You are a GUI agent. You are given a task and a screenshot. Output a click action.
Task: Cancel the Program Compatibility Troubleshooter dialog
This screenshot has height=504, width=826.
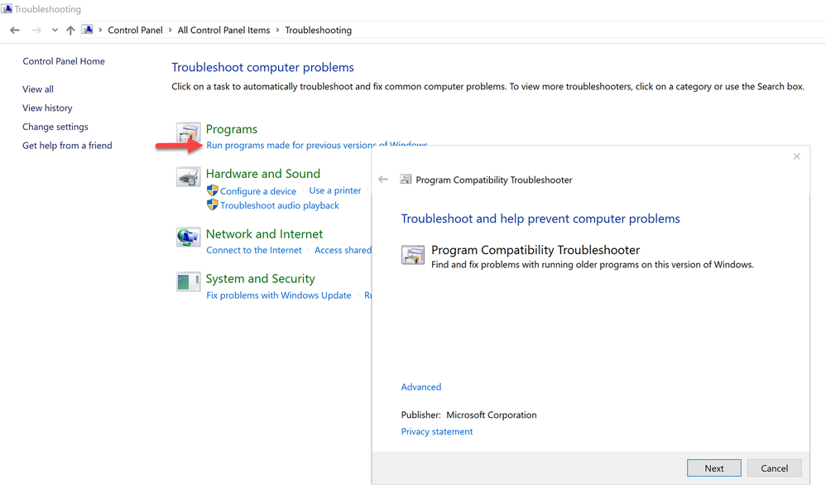point(774,468)
